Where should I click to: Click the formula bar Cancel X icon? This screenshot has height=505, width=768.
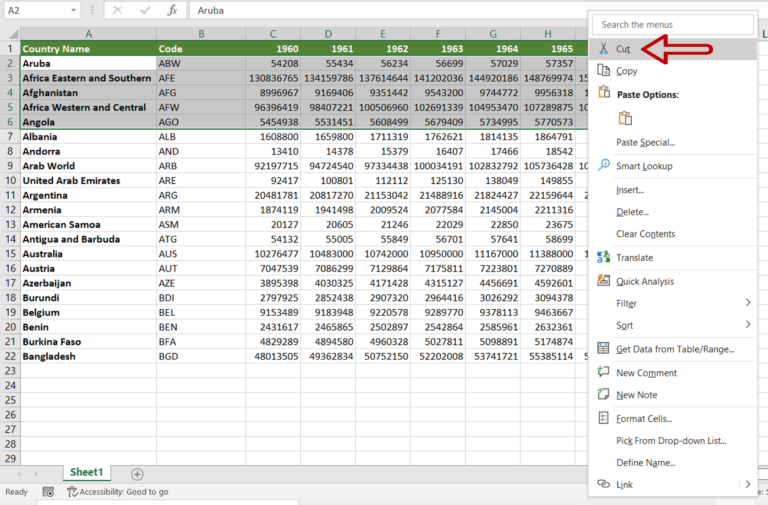[117, 10]
